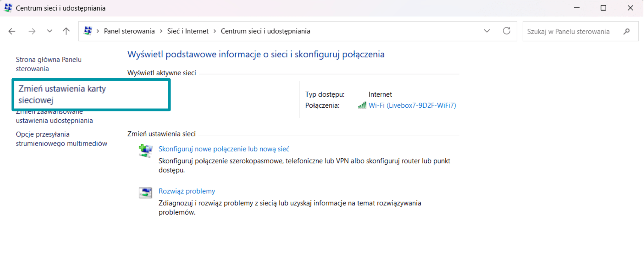Select Panel sterowania in the breadcrumb
The image size is (644, 255).
pyautogui.click(x=129, y=31)
